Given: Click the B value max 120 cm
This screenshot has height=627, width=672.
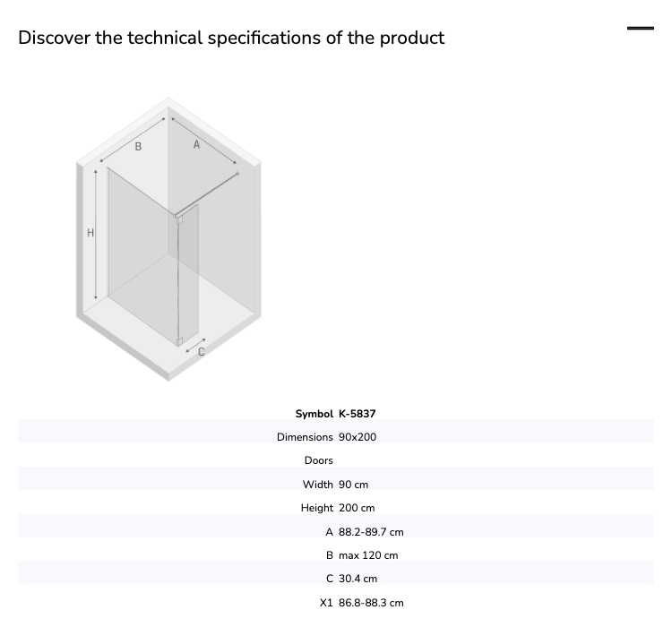Looking at the screenshot, I should (368, 555).
